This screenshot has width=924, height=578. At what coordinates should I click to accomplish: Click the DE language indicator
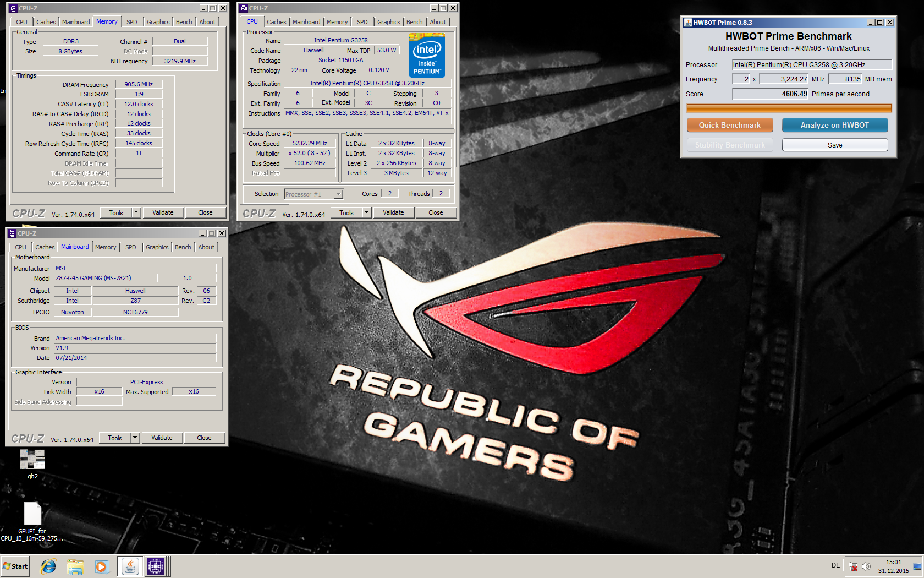click(x=835, y=565)
